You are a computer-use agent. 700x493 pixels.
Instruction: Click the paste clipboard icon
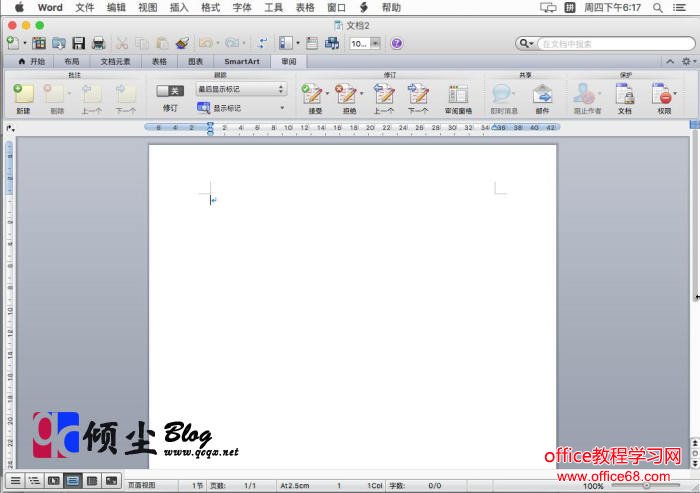[x=162, y=43]
